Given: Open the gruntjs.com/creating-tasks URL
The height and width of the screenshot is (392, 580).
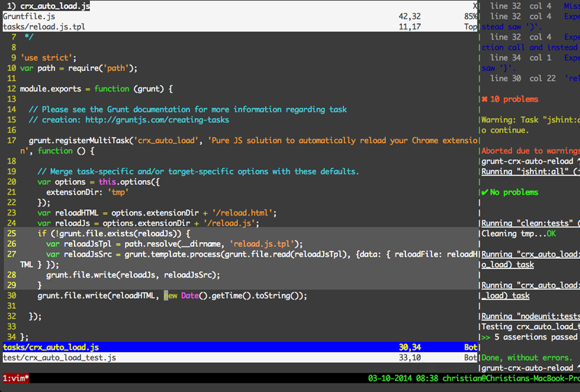Looking at the screenshot, I should [x=157, y=120].
